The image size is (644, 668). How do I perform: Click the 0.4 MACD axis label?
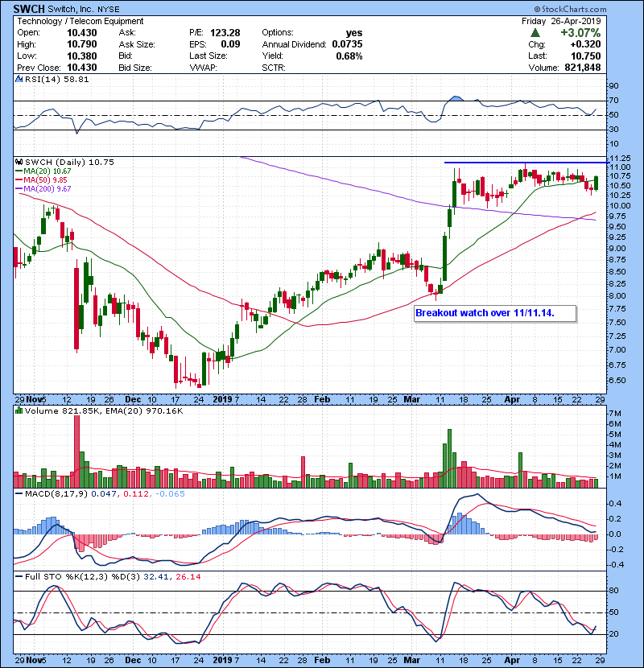(615, 504)
